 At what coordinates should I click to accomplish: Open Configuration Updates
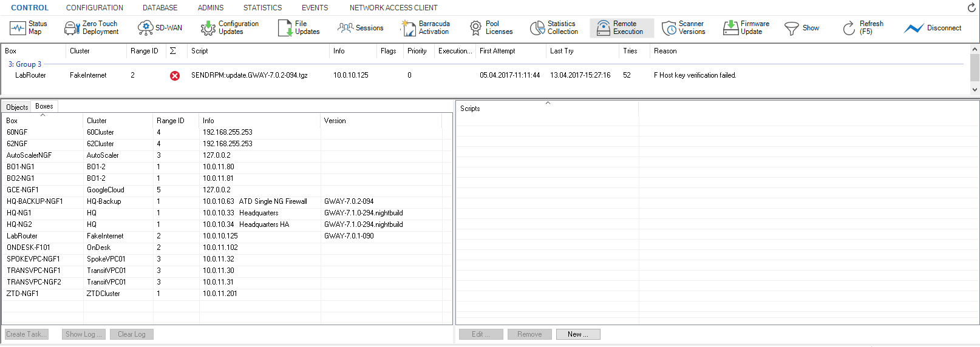tap(230, 28)
